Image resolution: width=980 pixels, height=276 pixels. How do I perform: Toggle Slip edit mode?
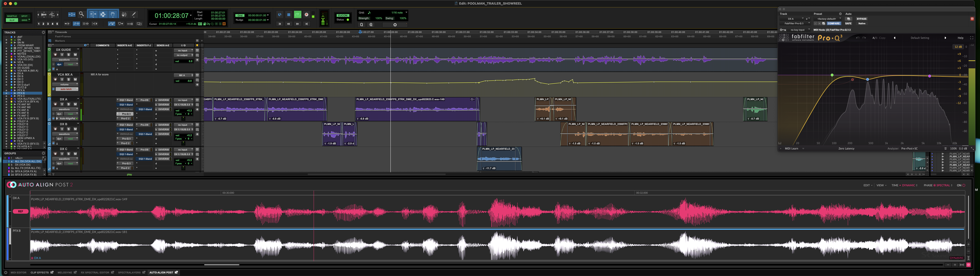12,20
